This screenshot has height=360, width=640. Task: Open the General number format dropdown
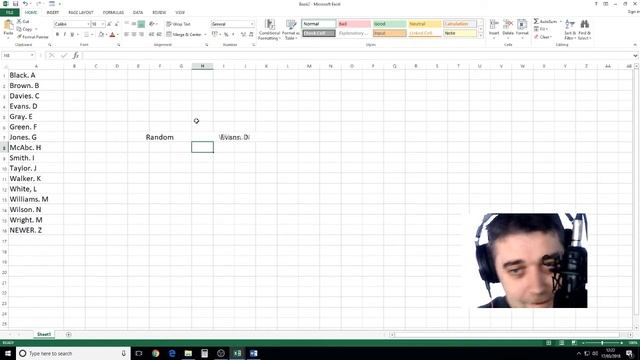(x=252, y=24)
